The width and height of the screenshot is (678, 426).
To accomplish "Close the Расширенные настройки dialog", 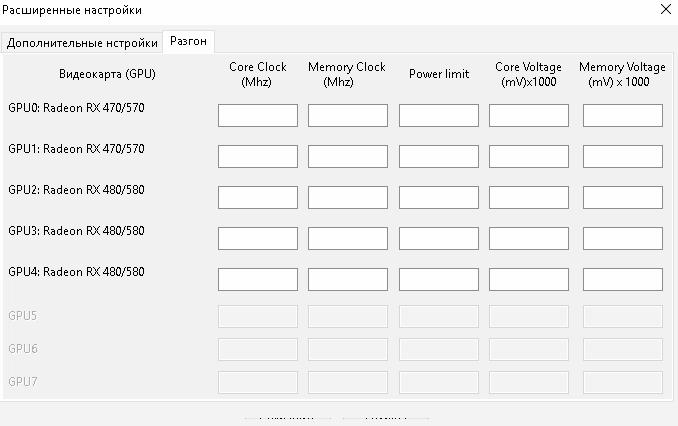I will (666, 9).
